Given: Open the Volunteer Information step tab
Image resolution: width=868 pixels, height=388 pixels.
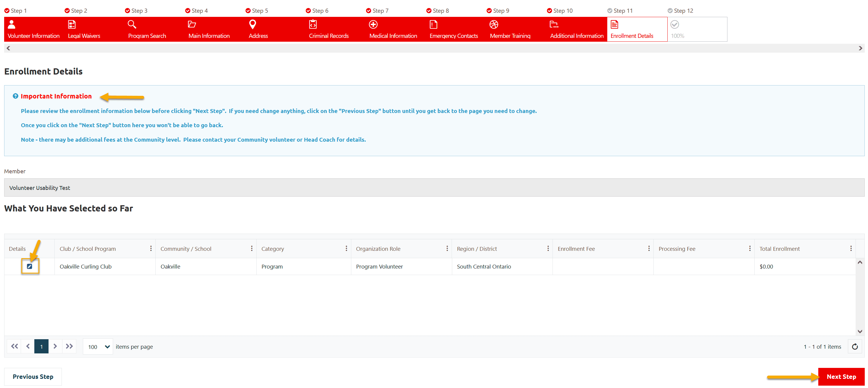Looking at the screenshot, I should 34,29.
